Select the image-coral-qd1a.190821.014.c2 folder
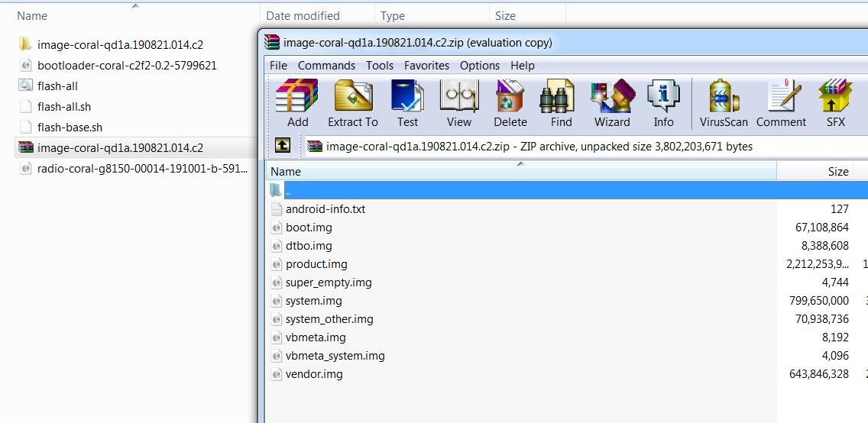Image resolution: width=868 pixels, height=423 pixels. pyautogui.click(x=120, y=45)
